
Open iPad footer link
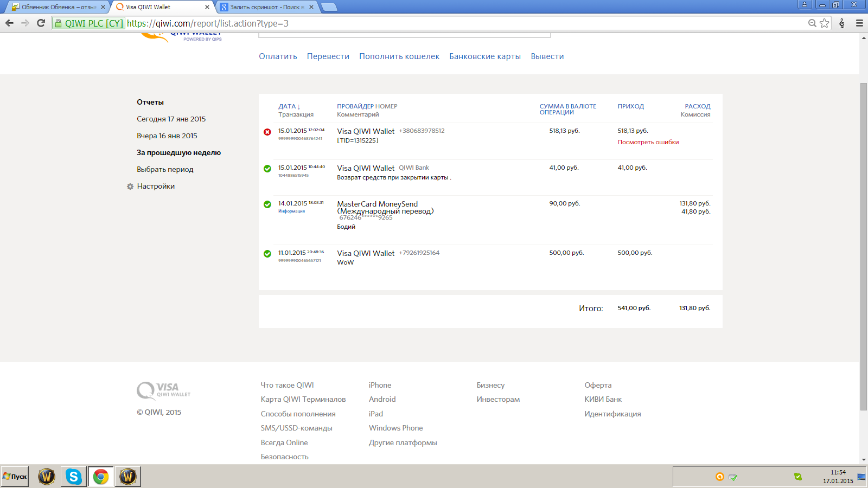(x=376, y=414)
